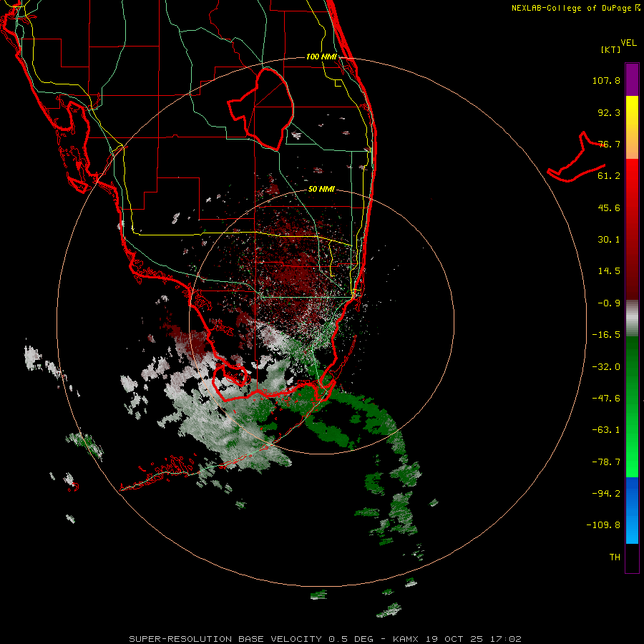Viewport: 644px width, 644px height.
Task: Click the 100 NMI range ring label
Action: coord(321,57)
